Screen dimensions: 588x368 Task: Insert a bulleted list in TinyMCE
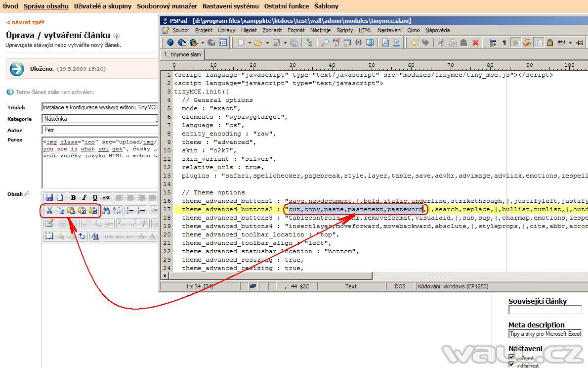point(130,211)
